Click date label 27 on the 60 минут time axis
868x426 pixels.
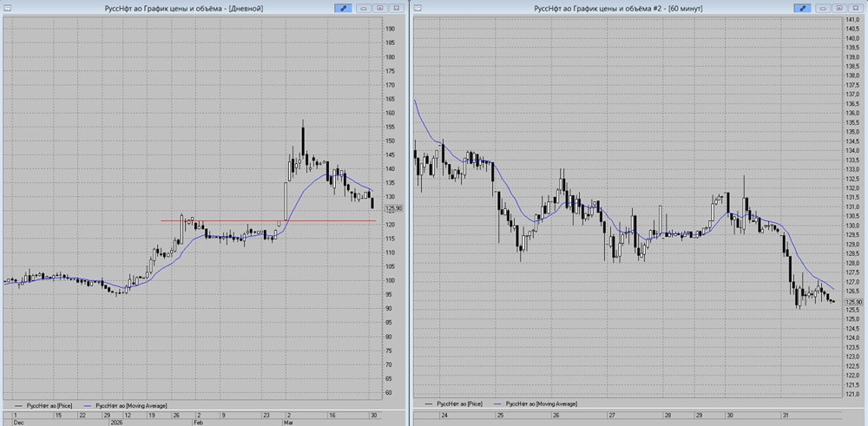[612, 415]
